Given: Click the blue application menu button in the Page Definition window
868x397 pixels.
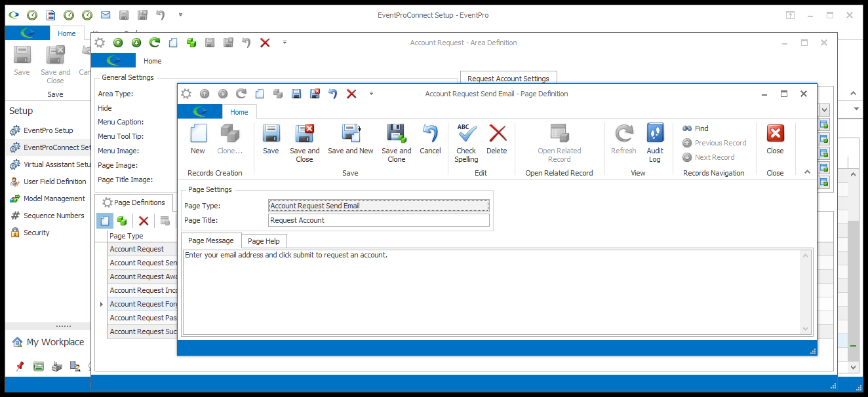Looking at the screenshot, I should tap(200, 112).
